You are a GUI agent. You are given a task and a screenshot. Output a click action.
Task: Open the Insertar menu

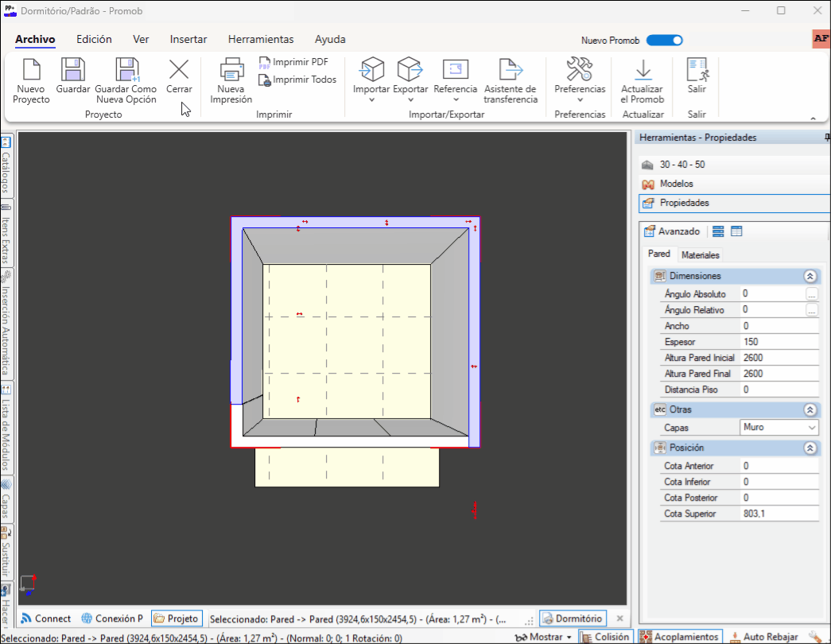pos(188,39)
